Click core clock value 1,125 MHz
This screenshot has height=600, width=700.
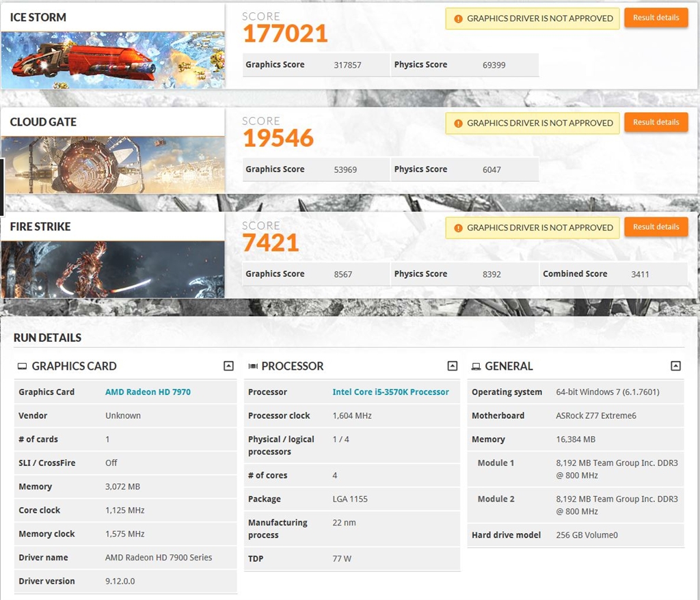(125, 510)
